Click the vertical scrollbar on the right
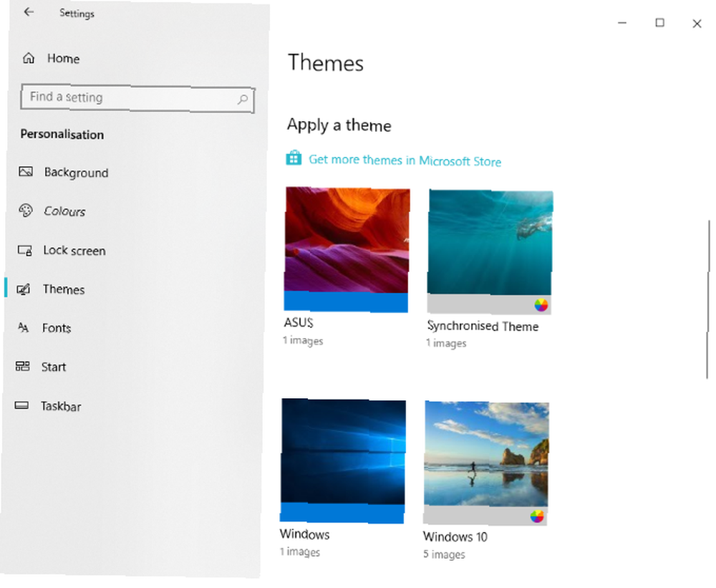 point(708,299)
